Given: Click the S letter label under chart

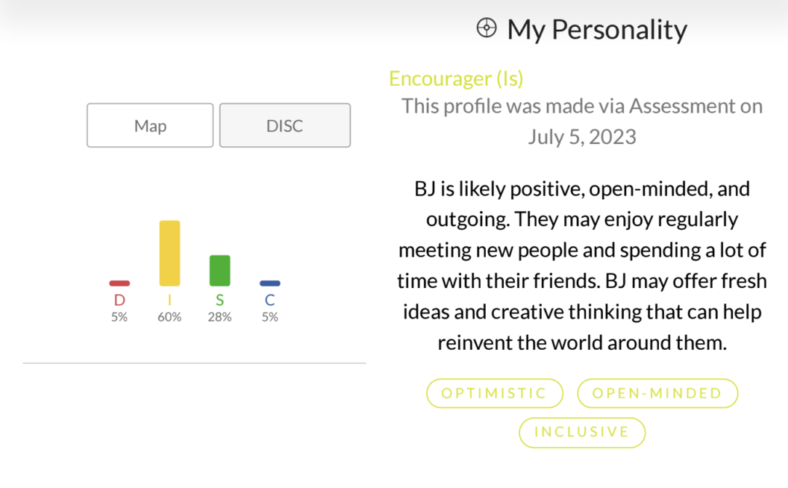Looking at the screenshot, I should tap(219, 300).
